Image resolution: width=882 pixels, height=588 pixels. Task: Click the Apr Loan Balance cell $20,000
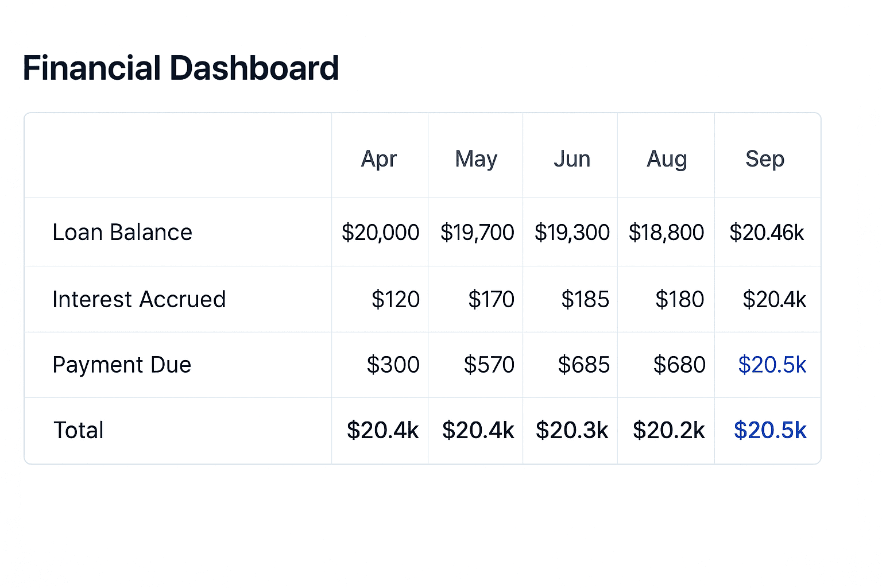coord(380,233)
